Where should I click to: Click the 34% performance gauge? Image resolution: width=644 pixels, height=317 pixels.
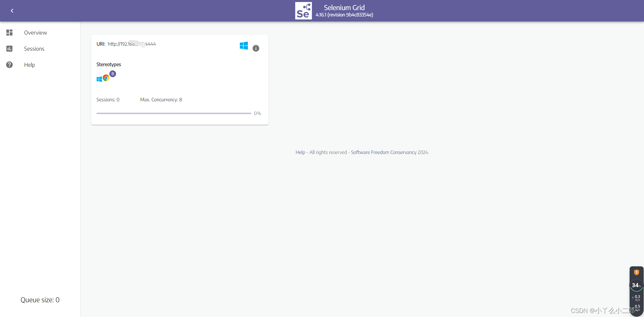coord(636,285)
